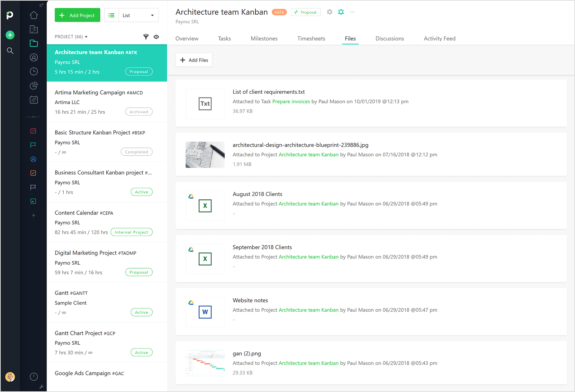Open the Home dashboard icon
The height and width of the screenshot is (392, 575).
pyautogui.click(x=34, y=15)
